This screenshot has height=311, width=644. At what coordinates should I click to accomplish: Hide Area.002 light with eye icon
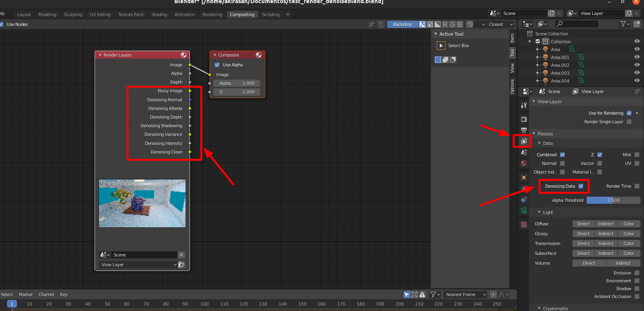click(637, 65)
